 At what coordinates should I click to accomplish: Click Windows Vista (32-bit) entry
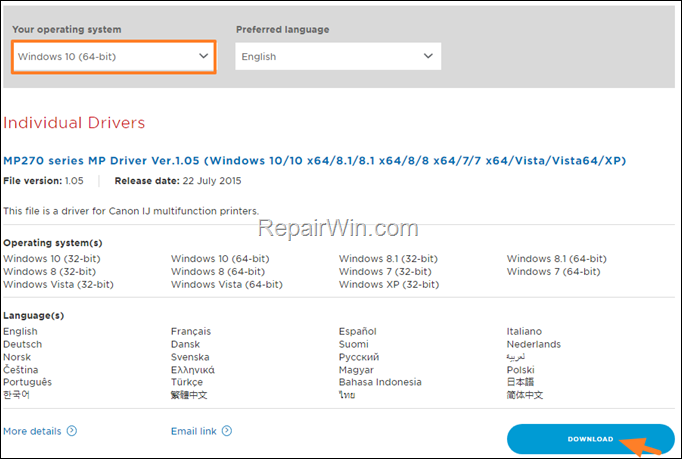(x=58, y=285)
